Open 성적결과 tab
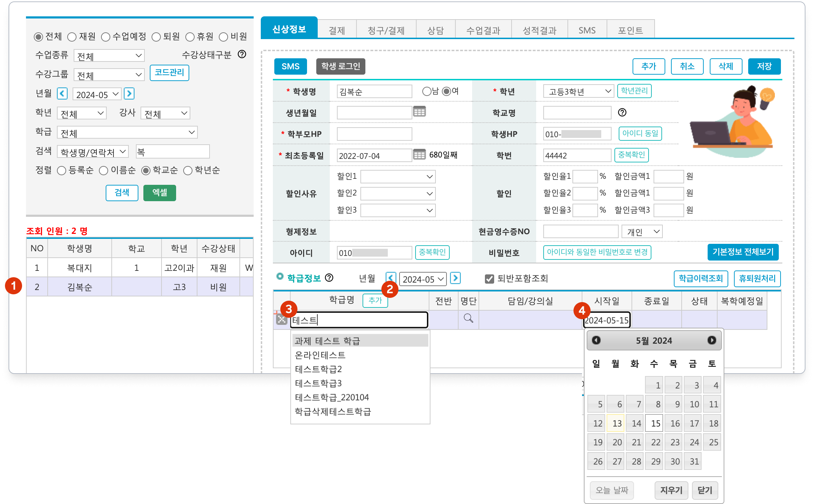The height and width of the screenshot is (504, 814). [539, 30]
